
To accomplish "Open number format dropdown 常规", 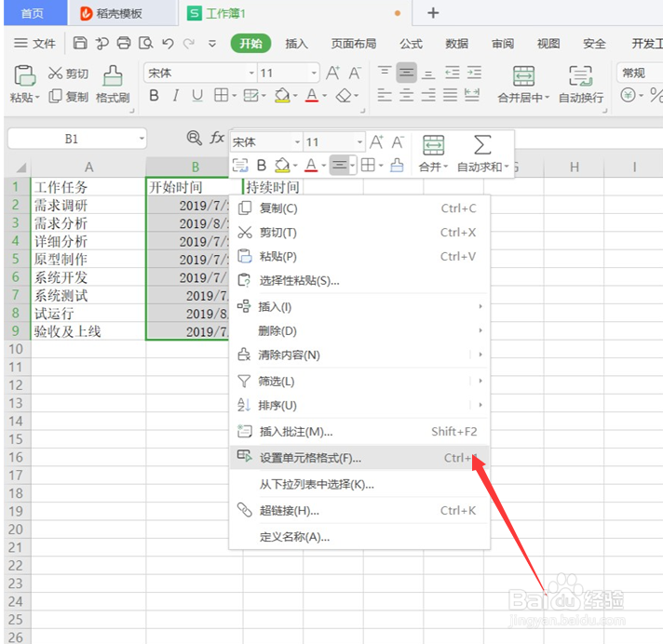I will point(640,74).
